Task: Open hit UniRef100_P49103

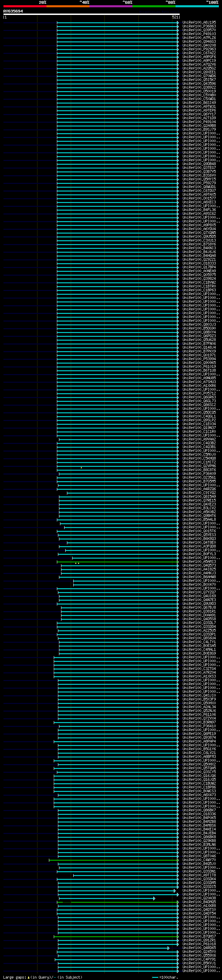Action: pyautogui.click(x=199, y=34)
